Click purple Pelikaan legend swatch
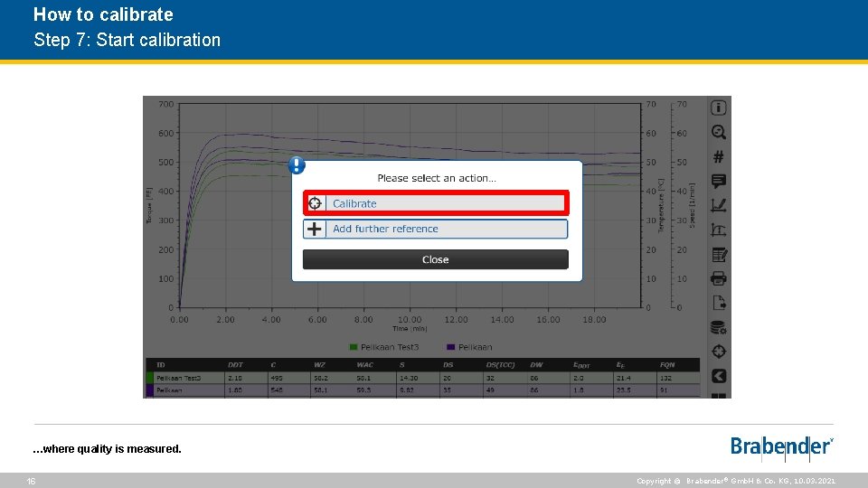 click(450, 347)
